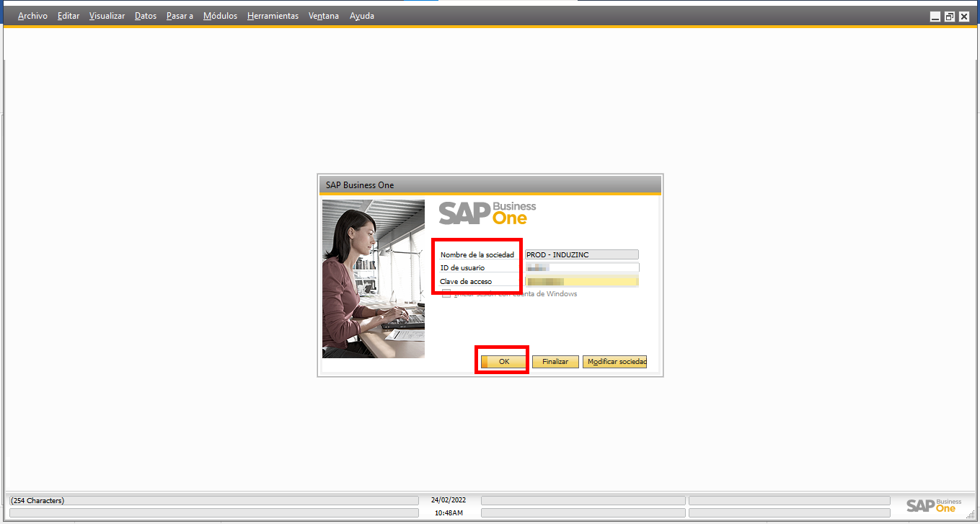Click the SAP Business One dialog title
Screen dimensions: 980x524
360,185
